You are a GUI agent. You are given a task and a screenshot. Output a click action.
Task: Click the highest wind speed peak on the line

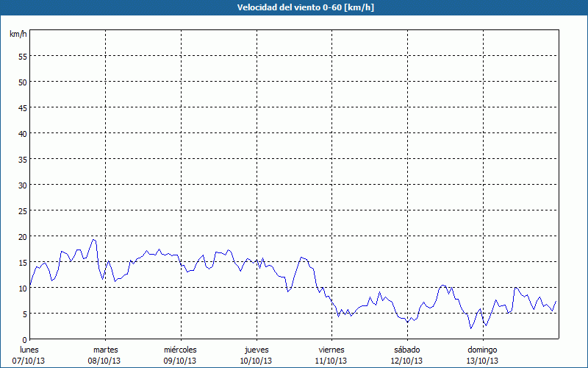[93, 239]
